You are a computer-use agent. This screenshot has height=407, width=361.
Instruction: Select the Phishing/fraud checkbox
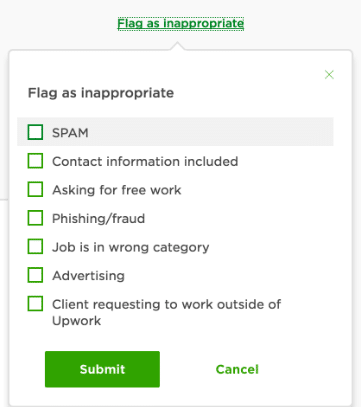pos(35,218)
